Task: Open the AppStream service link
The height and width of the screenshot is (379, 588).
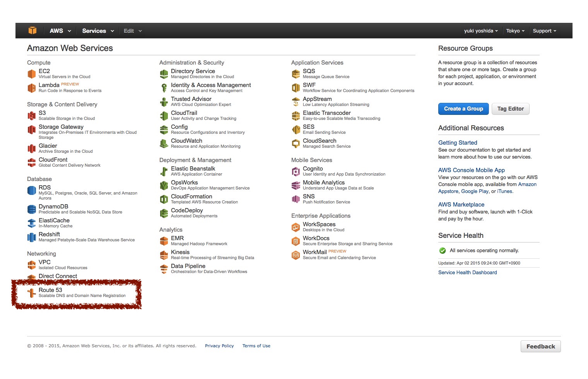Action: coord(317,99)
